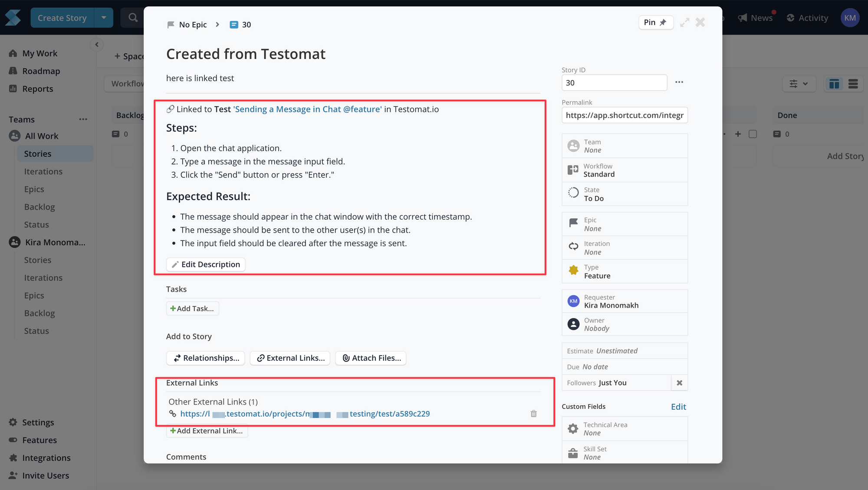Click the Add Task button
Image resolution: width=868 pixels, height=490 pixels.
coord(192,308)
